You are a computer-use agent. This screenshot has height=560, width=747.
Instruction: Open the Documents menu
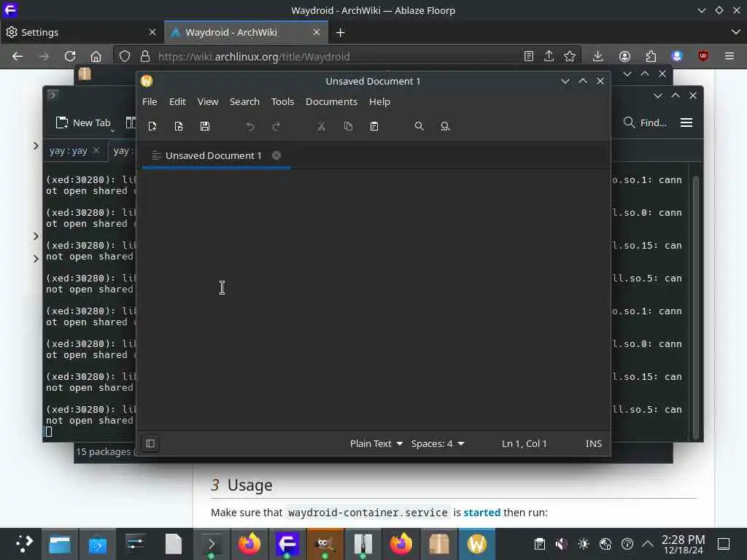tap(332, 101)
